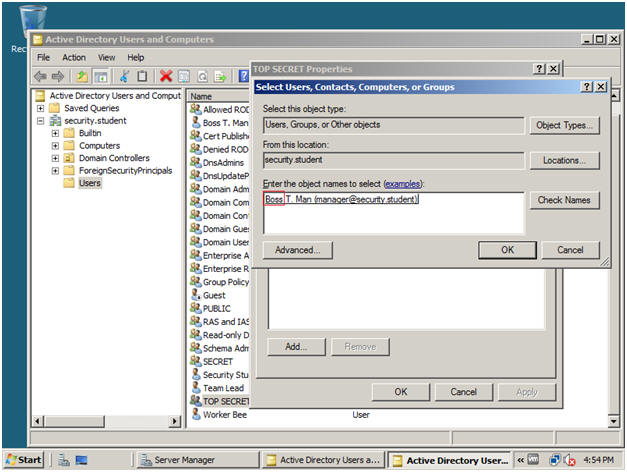627x472 pixels.
Task: Click help question mark in Select Users dialog
Action: click(x=586, y=87)
